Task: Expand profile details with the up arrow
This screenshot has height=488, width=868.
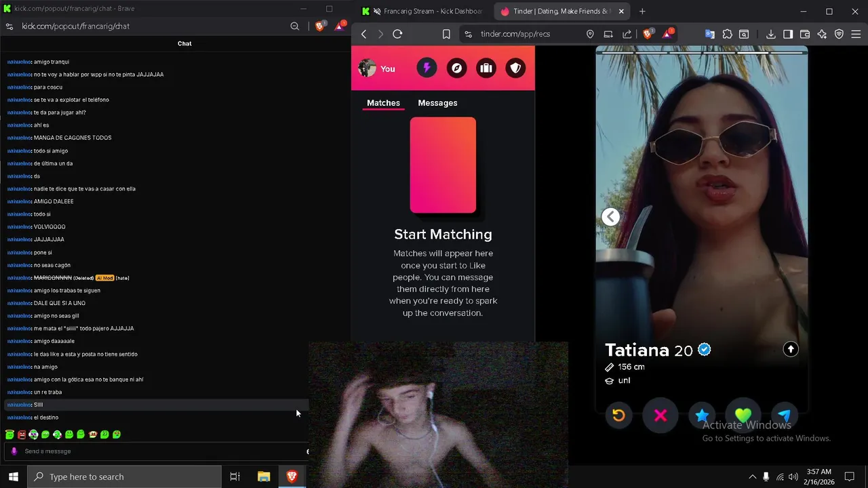Action: pyautogui.click(x=791, y=349)
